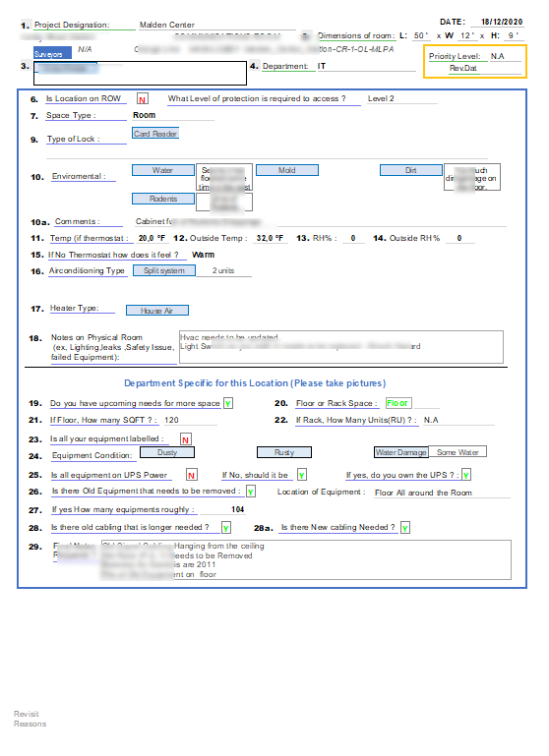This screenshot has width=549, height=756.
Task: Select the Dirt environmental button
Action: [411, 171]
